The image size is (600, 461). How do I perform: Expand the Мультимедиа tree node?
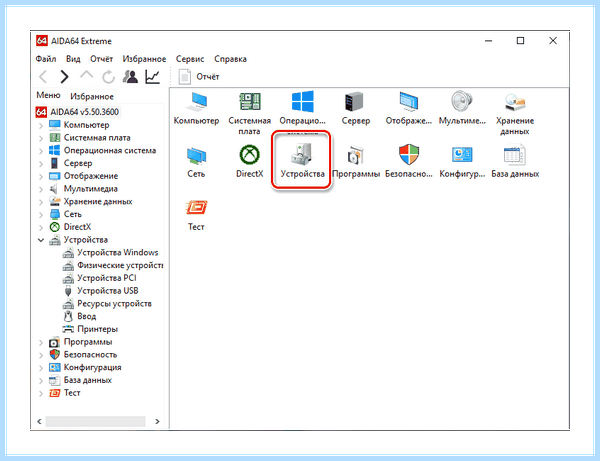pos(41,189)
